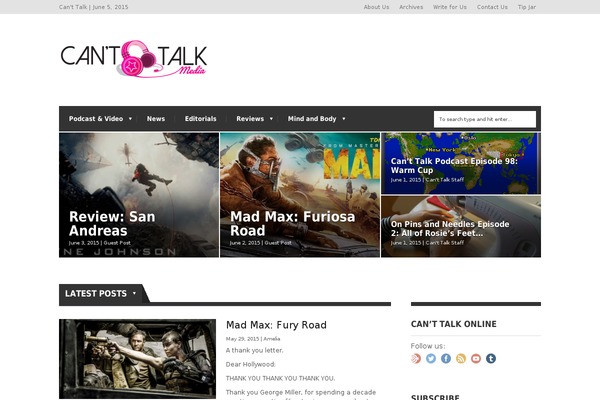Expand the Reviews dropdown arrow

point(271,119)
